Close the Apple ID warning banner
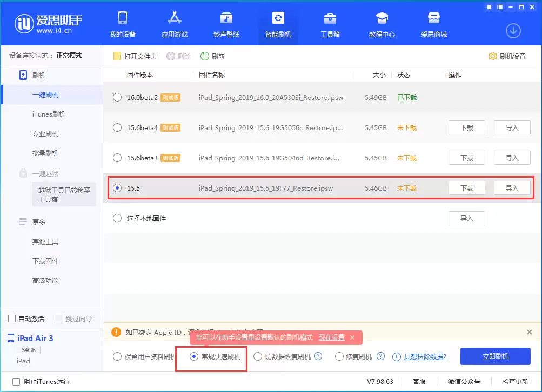The width and height of the screenshot is (542, 392). click(x=529, y=332)
